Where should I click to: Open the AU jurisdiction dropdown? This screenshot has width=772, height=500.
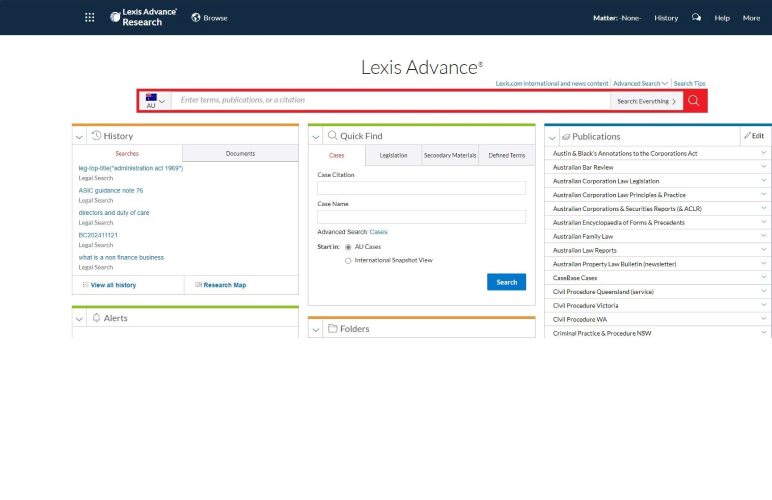point(156,101)
